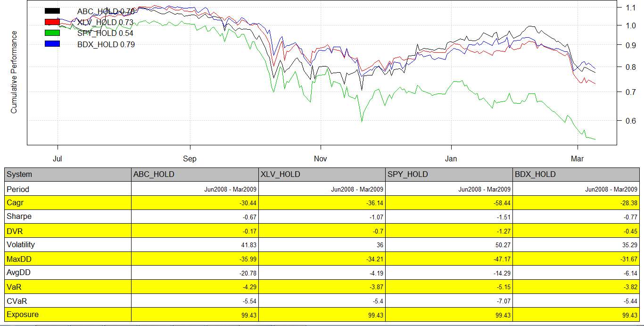
Task: Click the red XLV_HOLD legend swatch
Action: 52,22
